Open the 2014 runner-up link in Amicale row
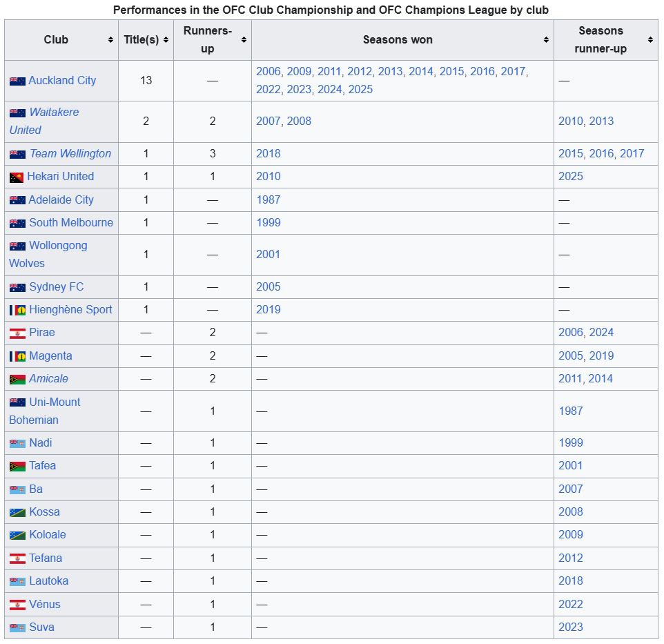This screenshot has height=644, width=664. (600, 379)
